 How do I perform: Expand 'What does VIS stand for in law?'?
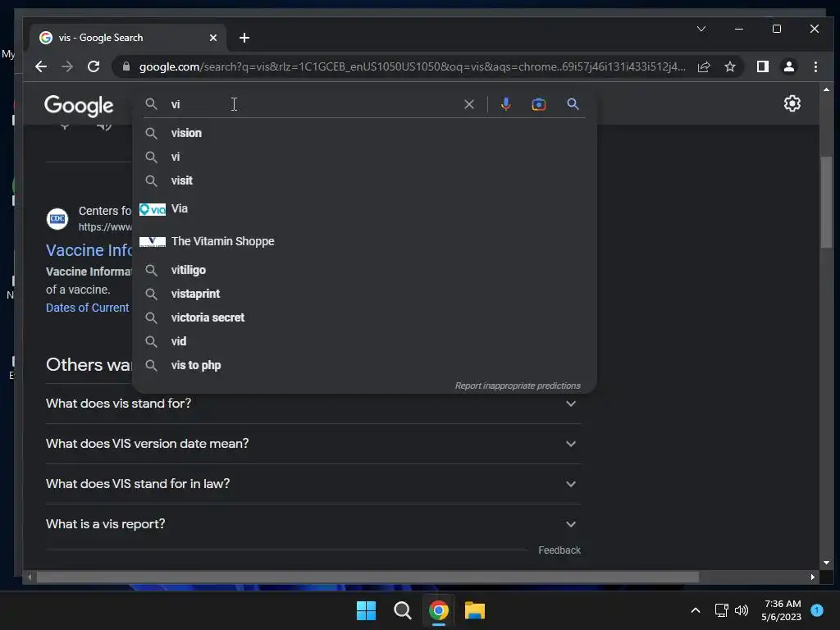click(313, 484)
